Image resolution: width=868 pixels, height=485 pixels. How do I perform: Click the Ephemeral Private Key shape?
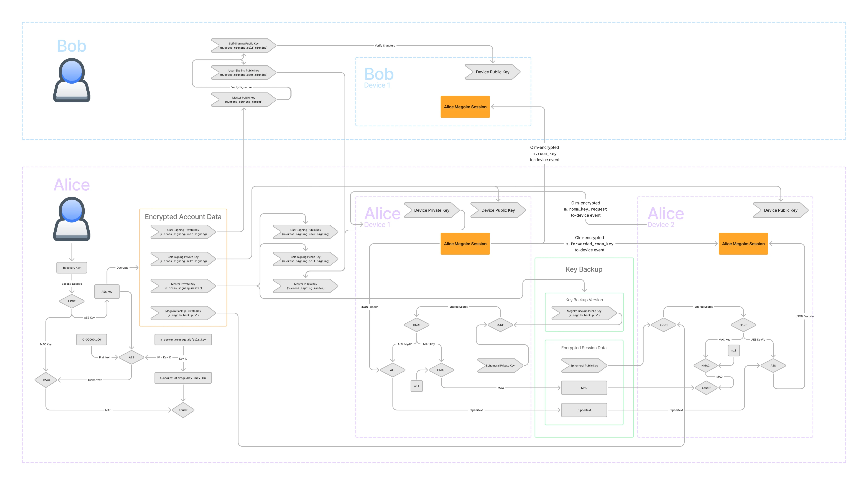click(x=500, y=366)
